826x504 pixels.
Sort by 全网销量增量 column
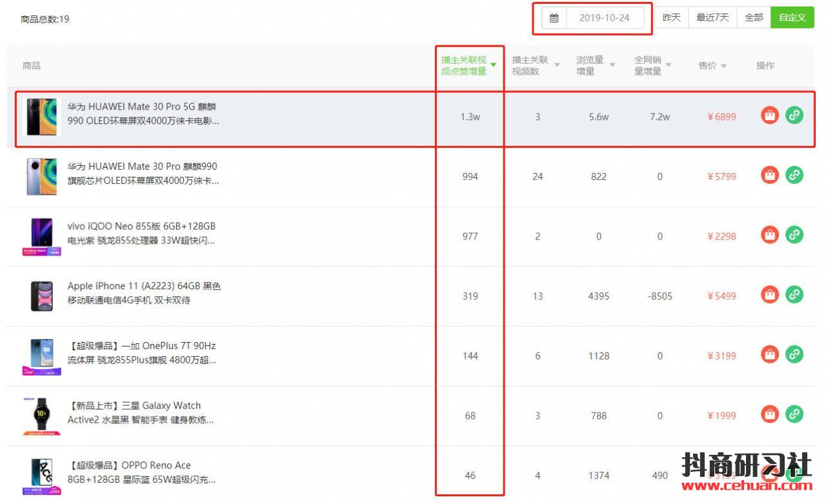(652, 66)
